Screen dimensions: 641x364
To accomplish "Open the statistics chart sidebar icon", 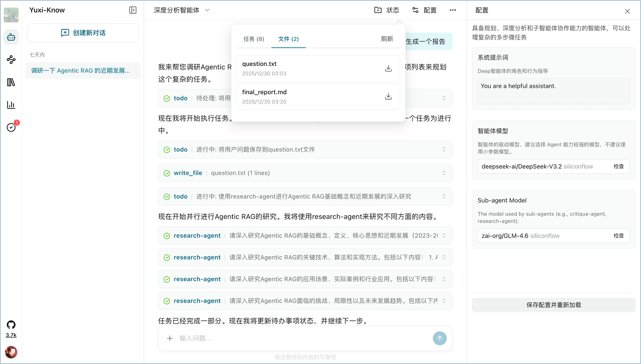I will tap(11, 105).
